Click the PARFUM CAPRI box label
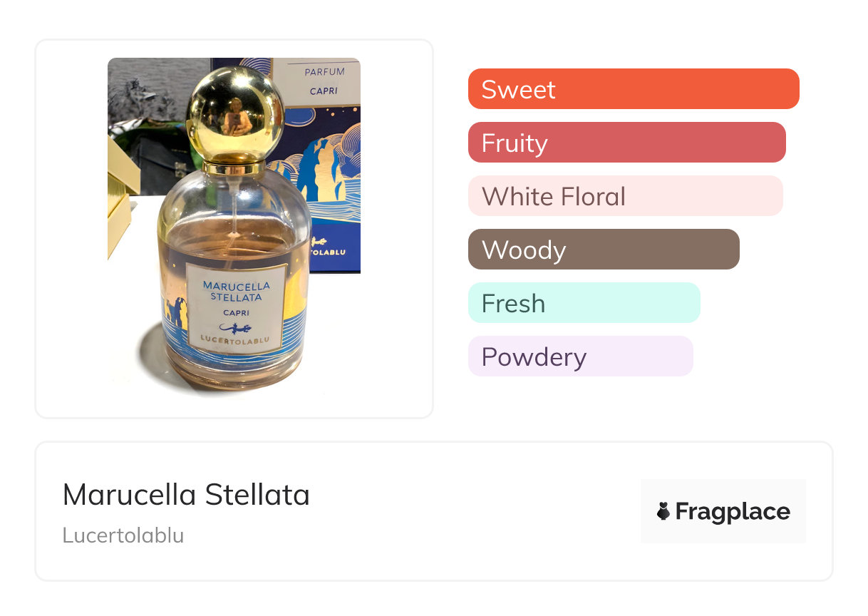Screen dimensions: 868x616 tap(324, 81)
